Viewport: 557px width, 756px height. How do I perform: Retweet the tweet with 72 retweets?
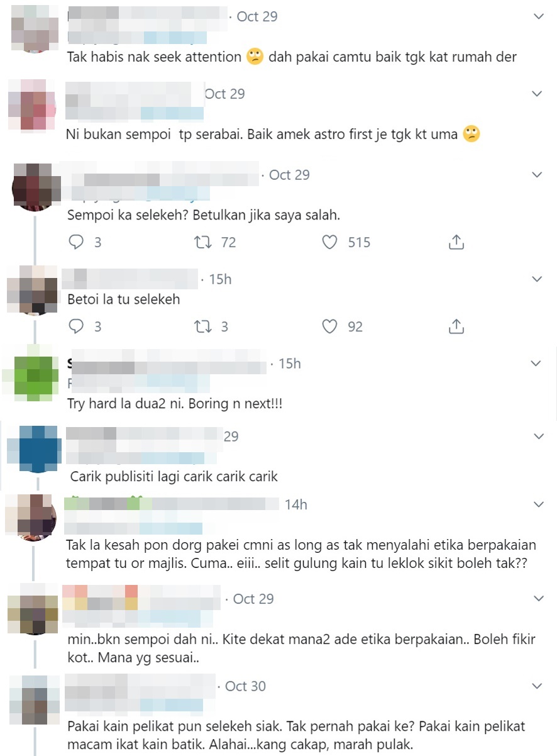click(x=202, y=242)
